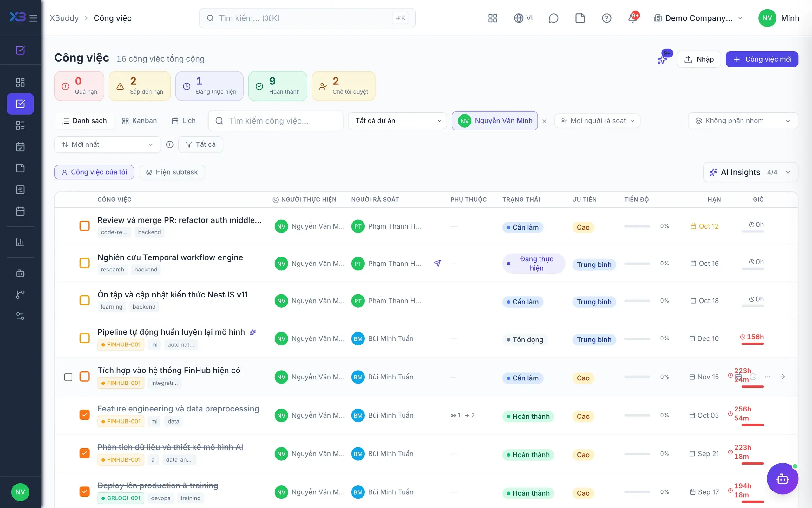Open the floating AI chatbot button
This screenshot has width=812, height=508.
pos(782,478)
